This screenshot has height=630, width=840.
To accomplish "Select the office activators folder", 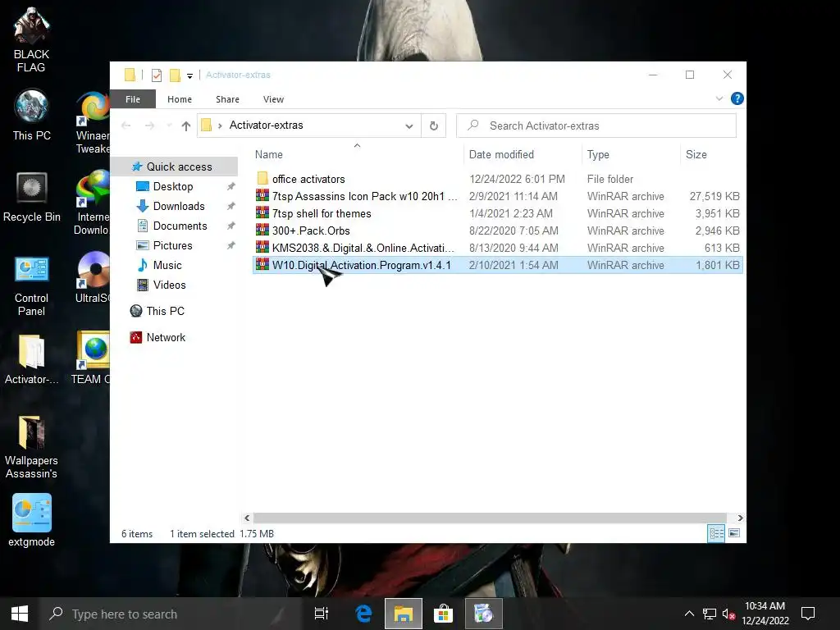I will click(x=498, y=179).
